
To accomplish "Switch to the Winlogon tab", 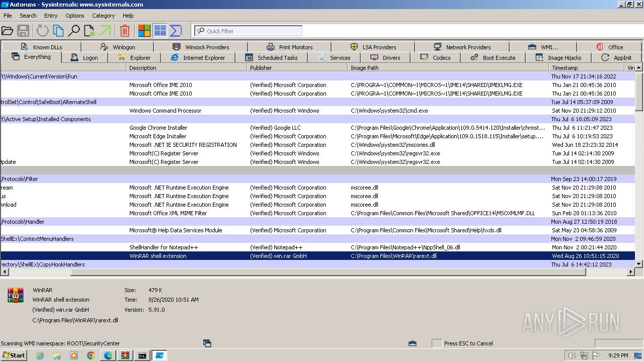I will pos(118,47).
